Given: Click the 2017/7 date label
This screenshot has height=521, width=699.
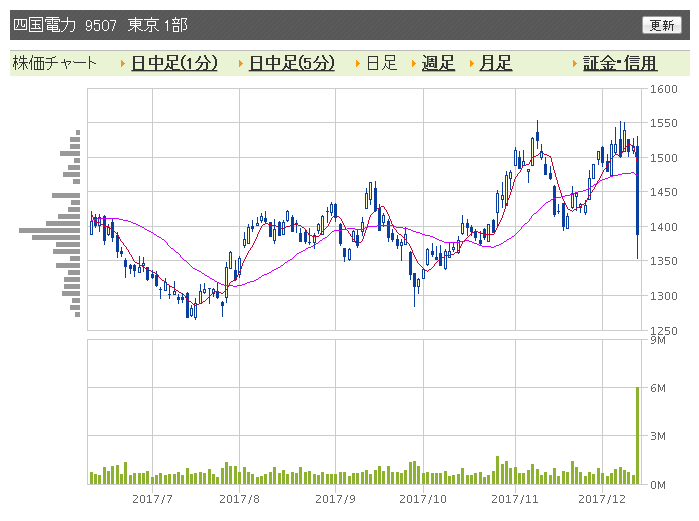Looking at the screenshot, I should tap(152, 499).
